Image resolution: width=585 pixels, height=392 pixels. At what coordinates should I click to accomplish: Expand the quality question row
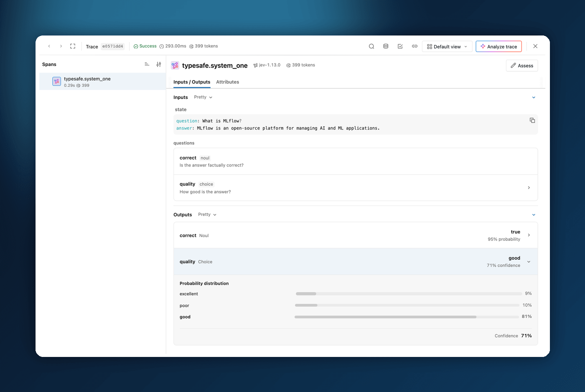(x=529, y=188)
